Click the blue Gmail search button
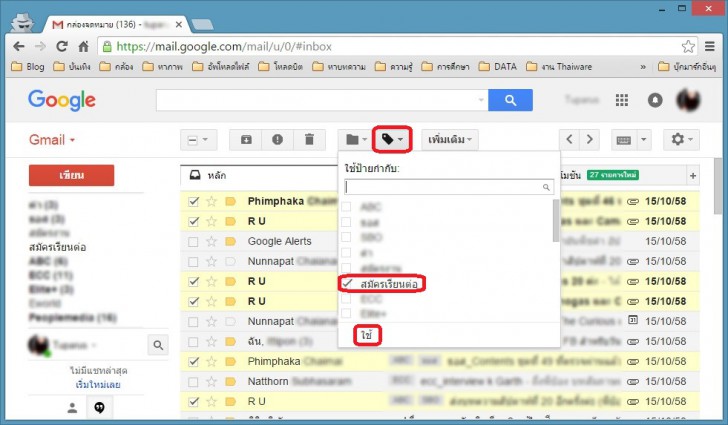 click(x=510, y=100)
